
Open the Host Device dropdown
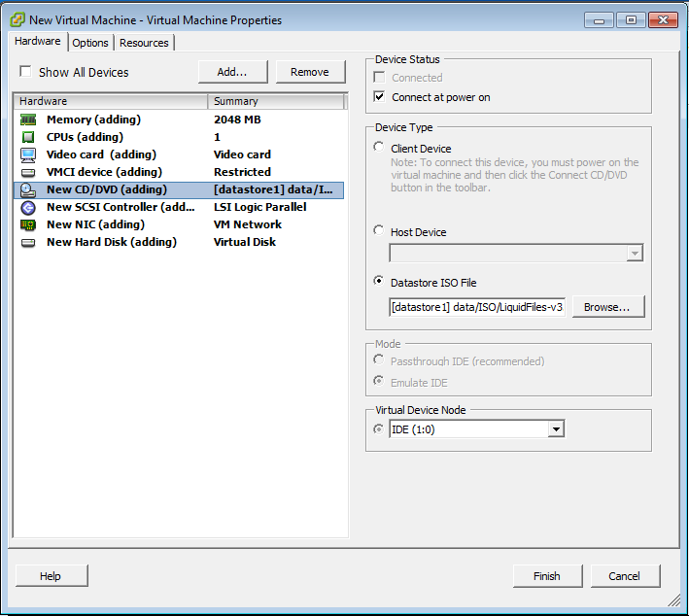(635, 254)
